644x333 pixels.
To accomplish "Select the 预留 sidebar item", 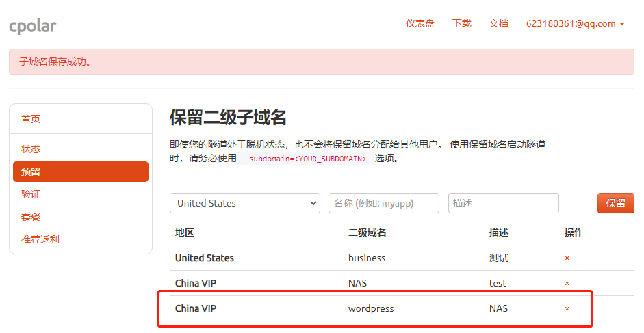I will click(81, 172).
